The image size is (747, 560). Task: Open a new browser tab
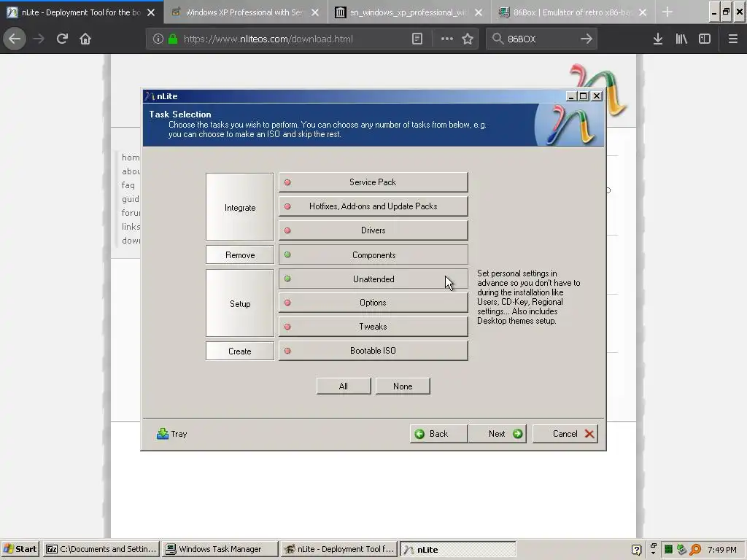(667, 12)
